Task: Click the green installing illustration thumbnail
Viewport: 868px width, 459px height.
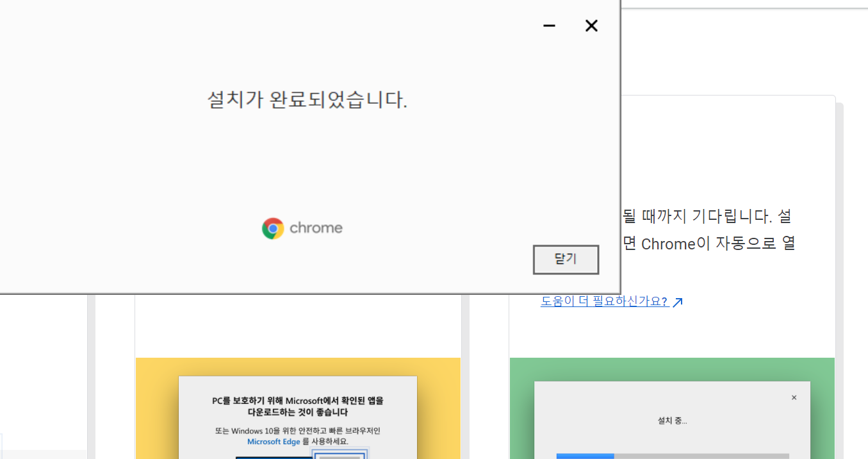Action: click(672, 408)
